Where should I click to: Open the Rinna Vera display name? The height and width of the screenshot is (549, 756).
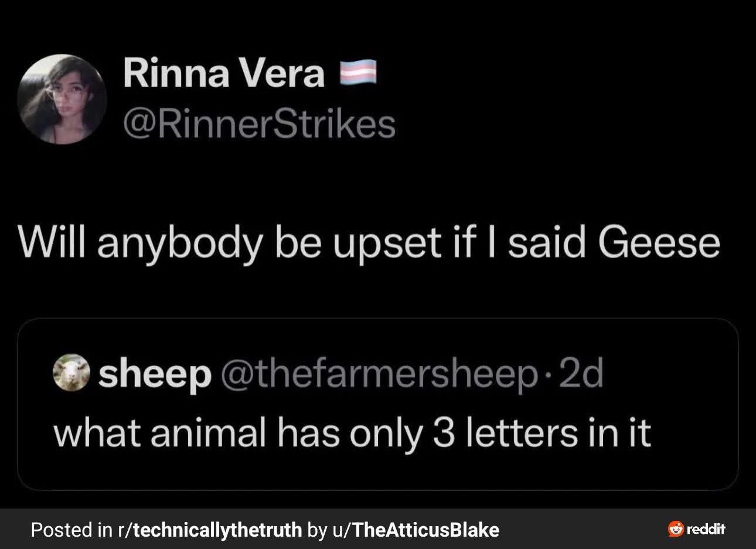pos(223,73)
